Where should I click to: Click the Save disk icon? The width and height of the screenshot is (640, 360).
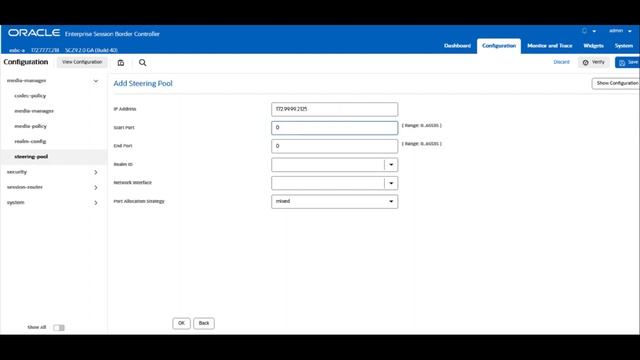pyautogui.click(x=622, y=62)
